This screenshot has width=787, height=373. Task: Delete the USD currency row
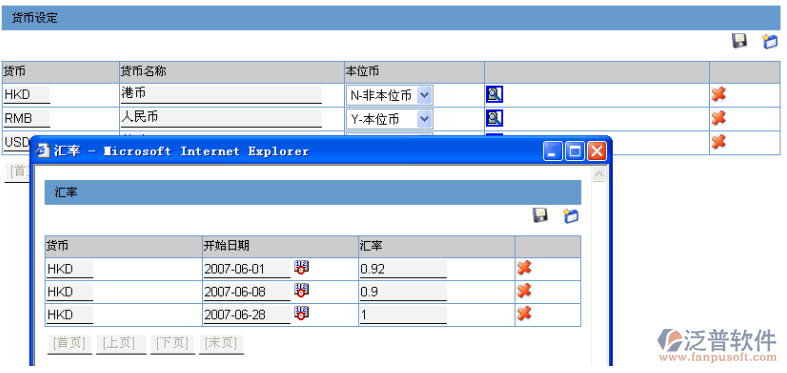tap(719, 142)
